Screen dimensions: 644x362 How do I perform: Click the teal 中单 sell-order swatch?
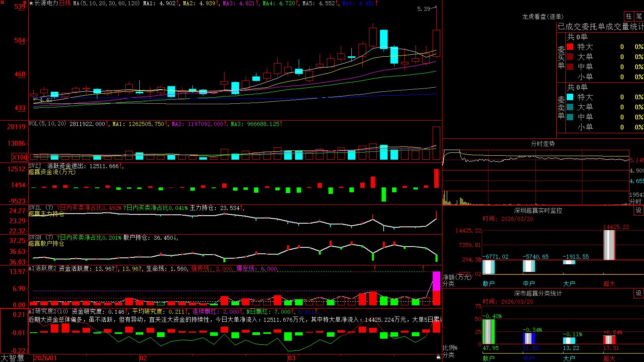pyautogui.click(x=570, y=117)
